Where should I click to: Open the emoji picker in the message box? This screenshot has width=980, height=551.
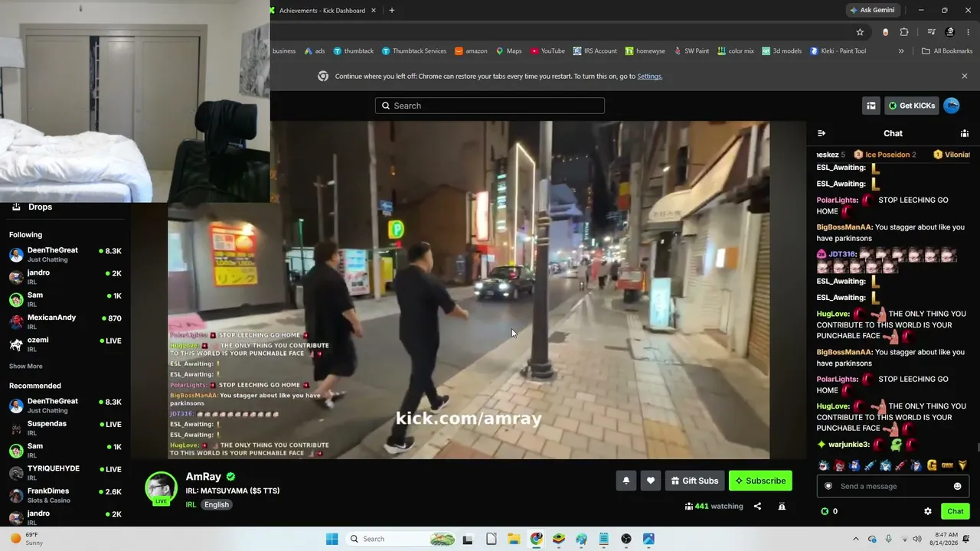click(957, 486)
